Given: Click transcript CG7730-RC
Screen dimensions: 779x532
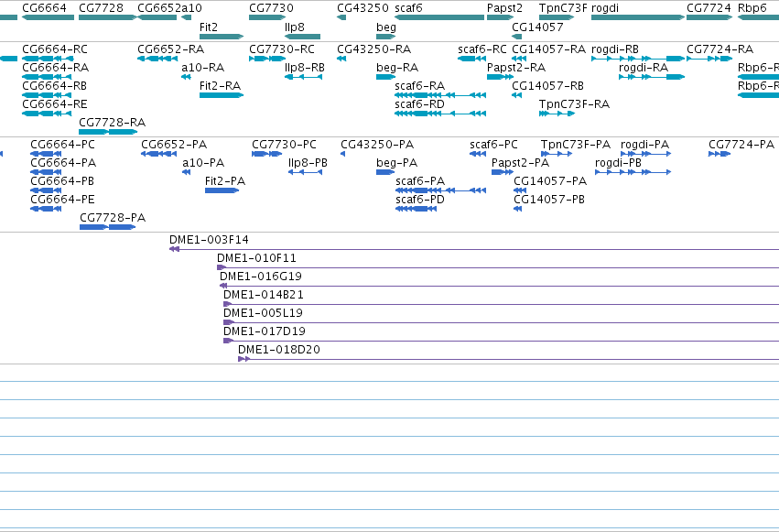Looking at the screenshot, I should click(x=267, y=59).
